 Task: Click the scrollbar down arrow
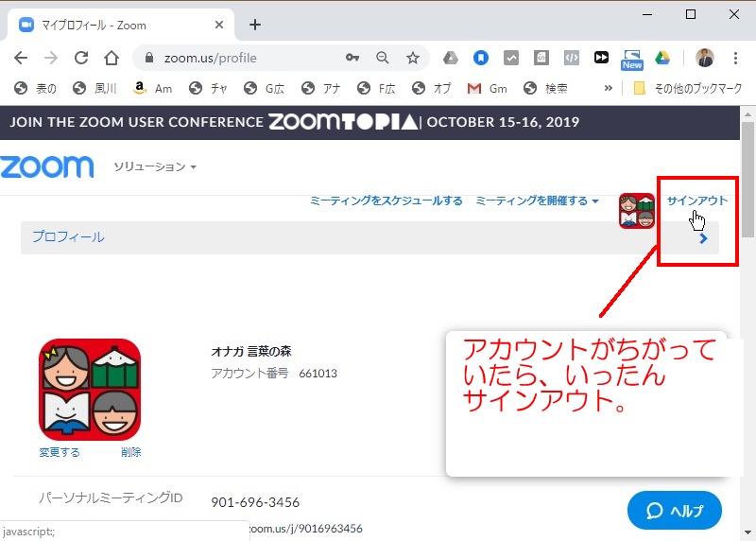(747, 532)
